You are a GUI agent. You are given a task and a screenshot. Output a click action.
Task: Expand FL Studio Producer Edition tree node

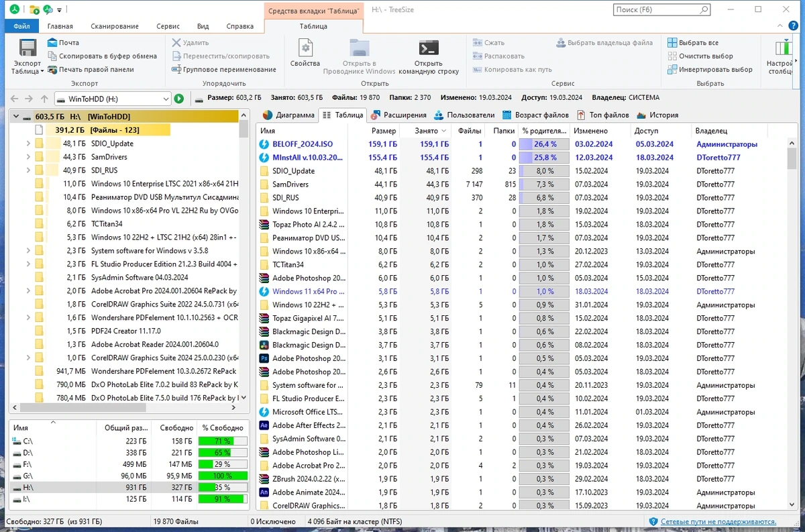[x=28, y=264]
